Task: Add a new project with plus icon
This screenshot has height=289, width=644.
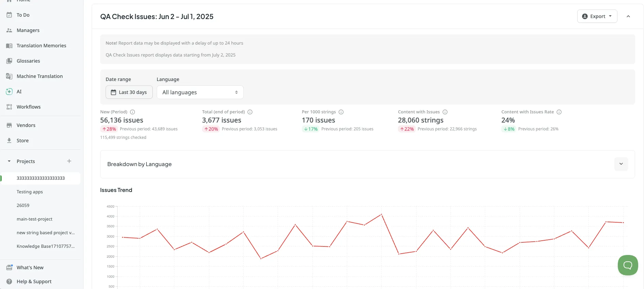Action: (x=69, y=161)
